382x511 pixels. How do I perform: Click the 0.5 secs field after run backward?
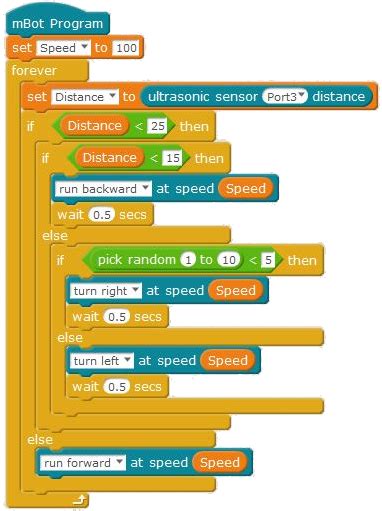(102, 214)
